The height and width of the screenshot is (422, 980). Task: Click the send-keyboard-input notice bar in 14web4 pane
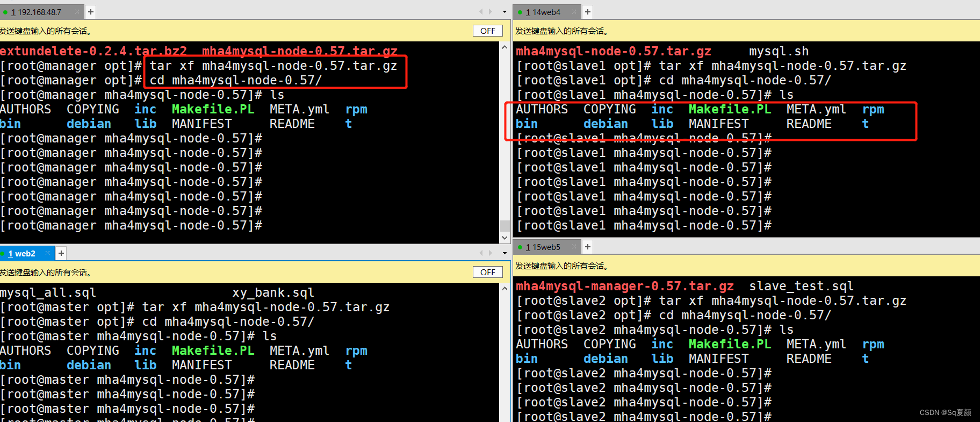coord(747,31)
